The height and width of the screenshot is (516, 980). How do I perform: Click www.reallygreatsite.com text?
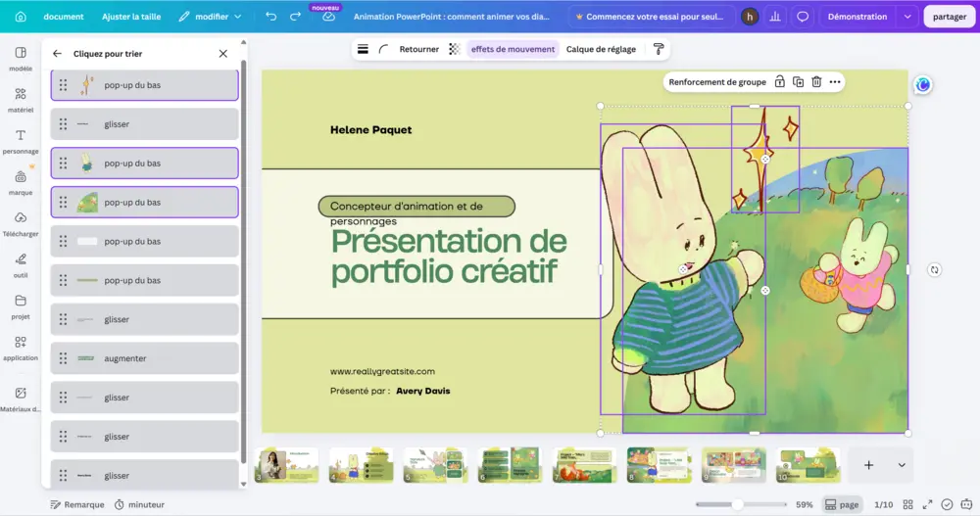382,372
